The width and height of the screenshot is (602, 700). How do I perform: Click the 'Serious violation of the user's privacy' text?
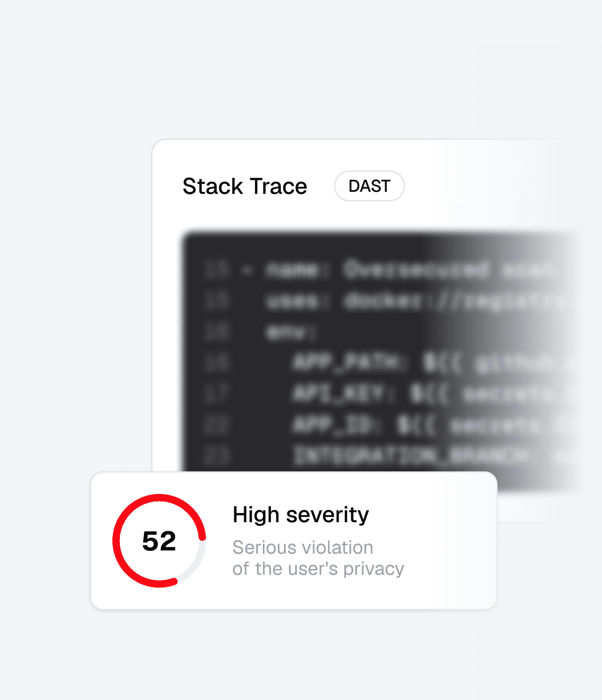click(318, 558)
